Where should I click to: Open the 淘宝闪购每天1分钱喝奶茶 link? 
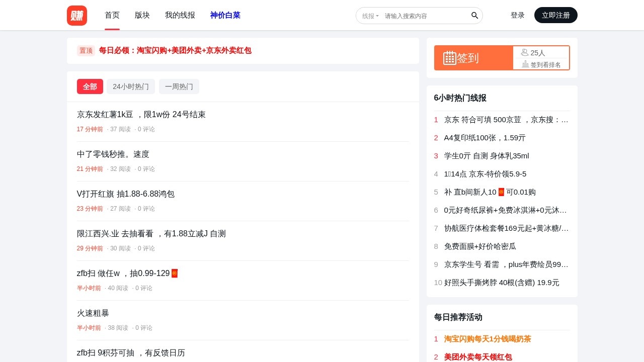point(487,339)
